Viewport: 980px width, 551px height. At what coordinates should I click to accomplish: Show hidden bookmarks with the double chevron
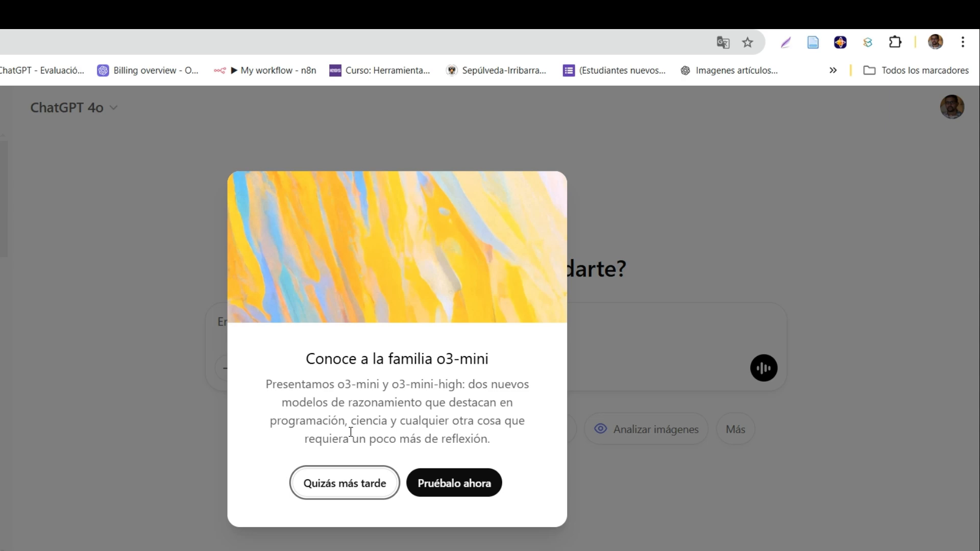[x=833, y=70]
